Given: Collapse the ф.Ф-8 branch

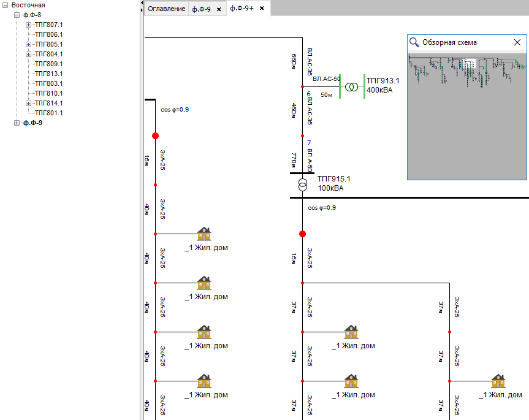Looking at the screenshot, I should point(17,15).
